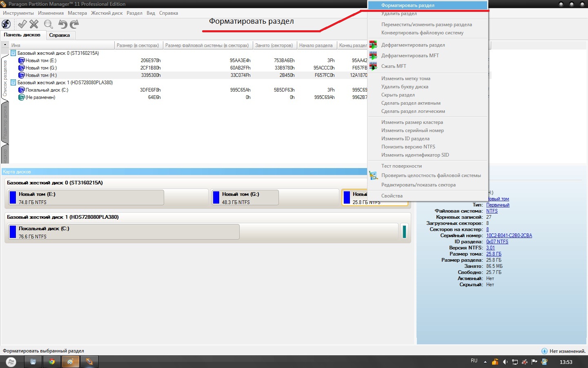The height and width of the screenshot is (368, 588).
Task: Open the Раздел menu
Action: 134,13
